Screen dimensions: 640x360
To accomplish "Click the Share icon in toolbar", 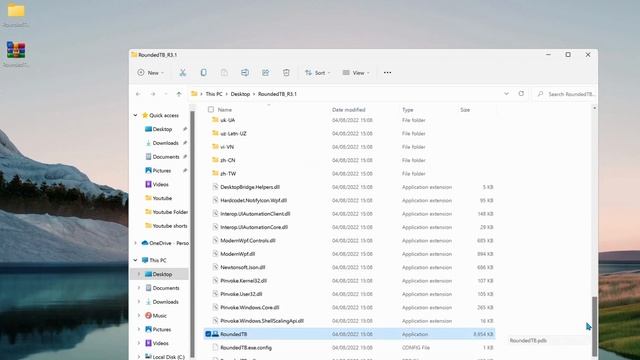I will pos(266,73).
